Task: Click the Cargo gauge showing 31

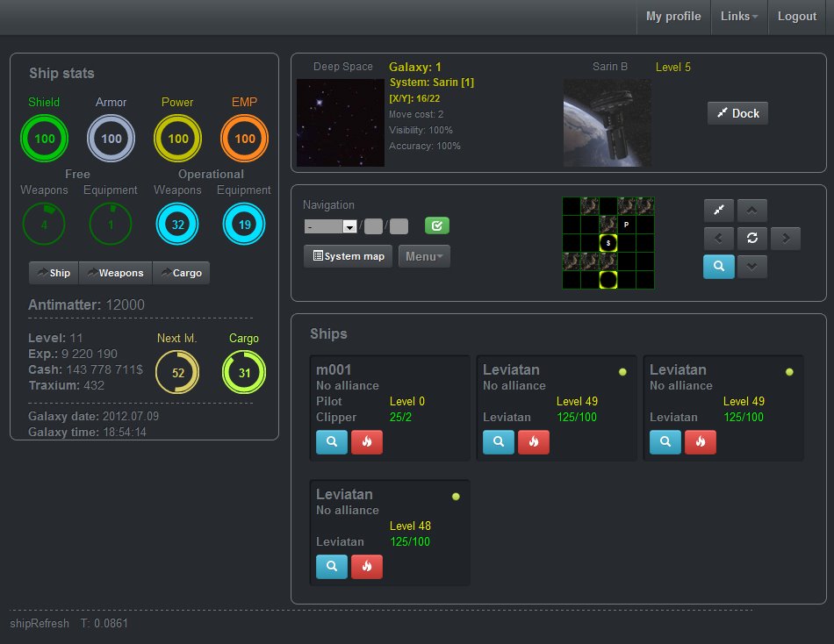Action: pos(244,373)
